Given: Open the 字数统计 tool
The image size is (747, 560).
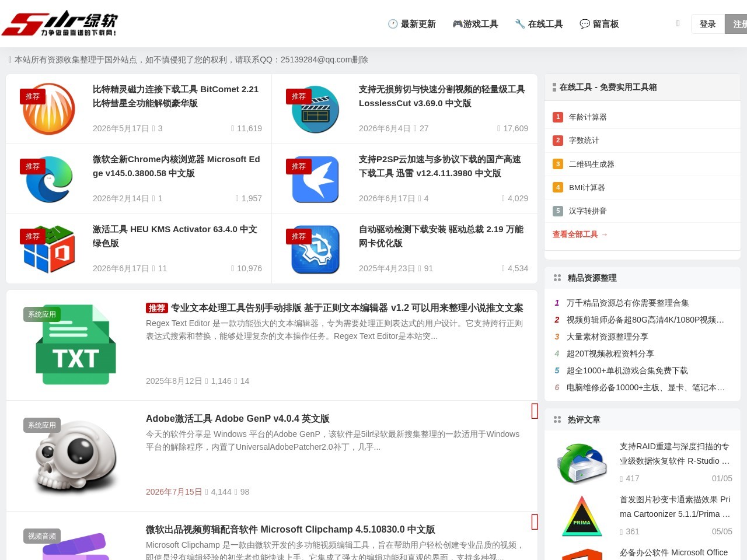Looking at the screenshot, I should [584, 141].
